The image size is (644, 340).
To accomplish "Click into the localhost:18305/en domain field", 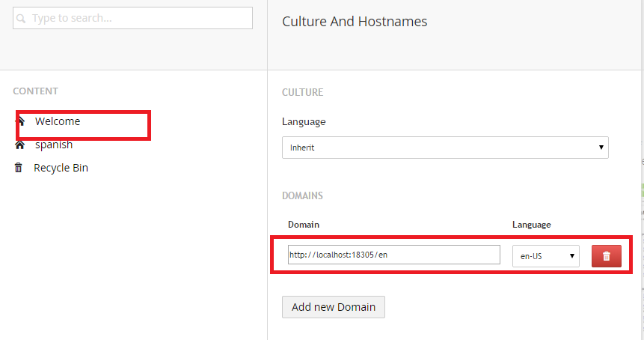I will tap(393, 255).
